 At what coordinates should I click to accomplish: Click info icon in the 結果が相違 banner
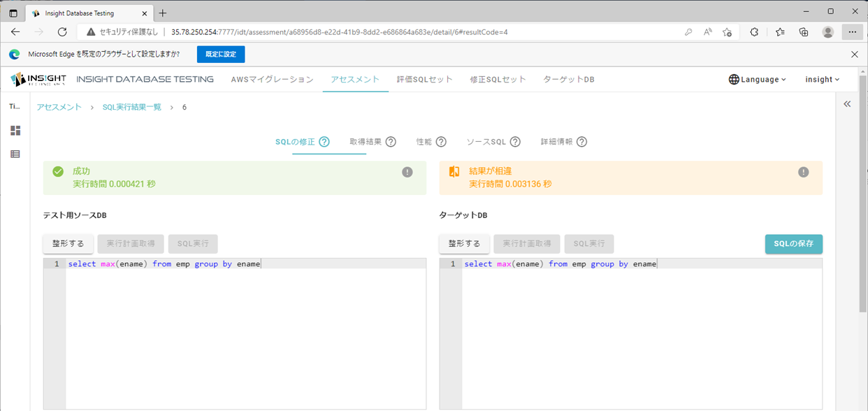click(804, 172)
